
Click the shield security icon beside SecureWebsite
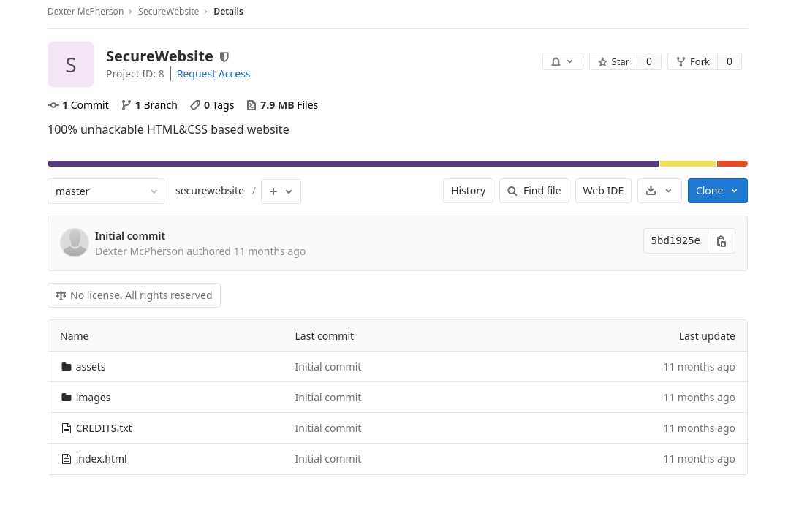[224, 57]
